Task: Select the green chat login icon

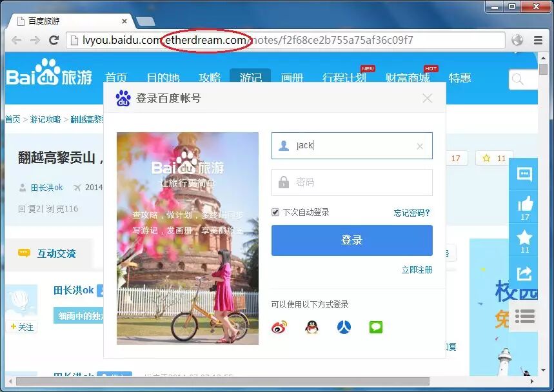Action: [376, 327]
